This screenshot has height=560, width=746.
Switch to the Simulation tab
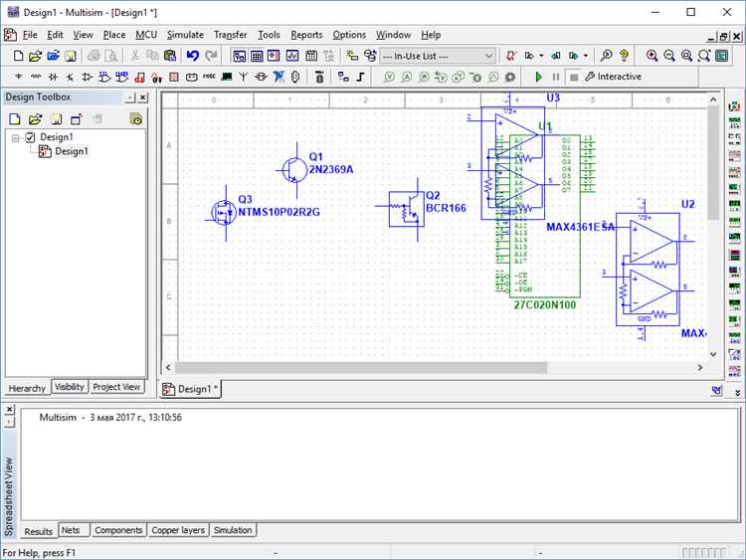[x=233, y=530]
